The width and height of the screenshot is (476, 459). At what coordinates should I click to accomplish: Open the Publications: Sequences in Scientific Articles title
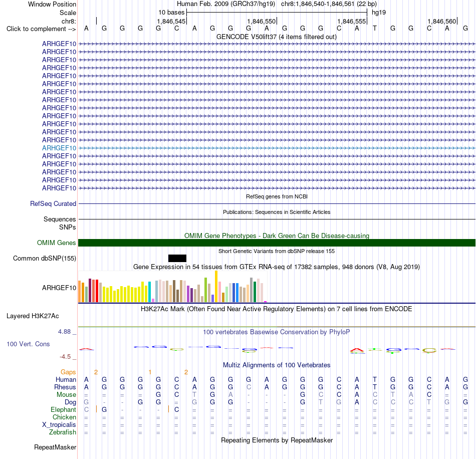[x=277, y=212]
